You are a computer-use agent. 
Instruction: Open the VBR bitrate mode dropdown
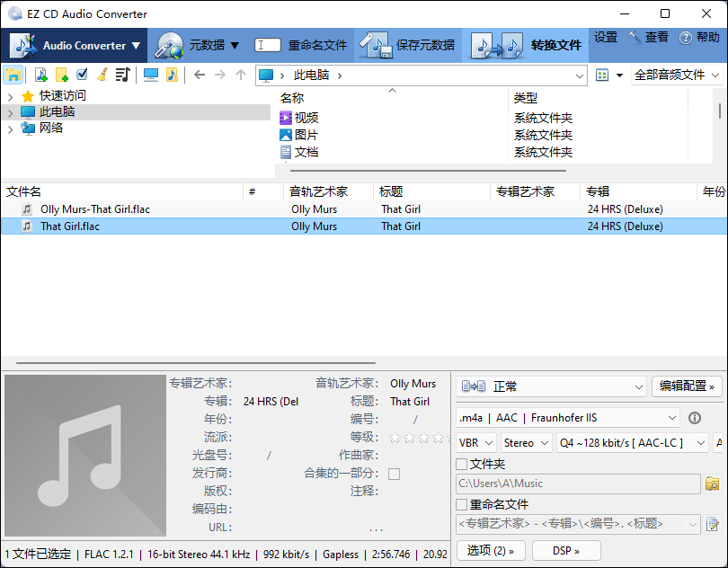[475, 442]
